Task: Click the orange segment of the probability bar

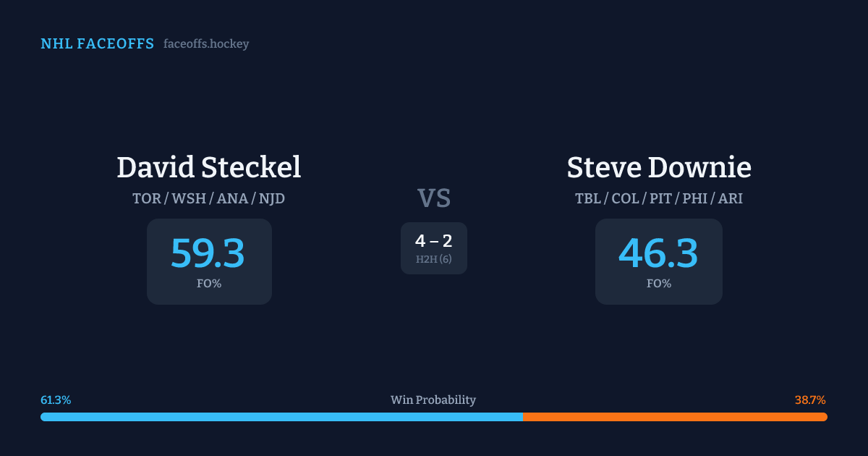Action: coord(675,417)
